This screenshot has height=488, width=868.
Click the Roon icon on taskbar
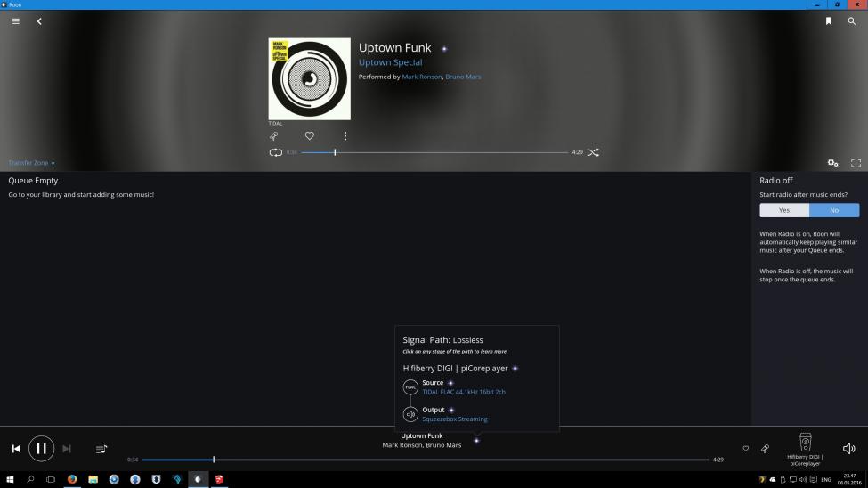199,479
